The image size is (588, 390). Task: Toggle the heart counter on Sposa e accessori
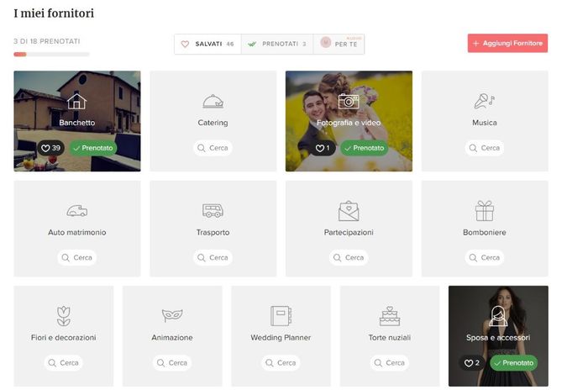pyautogui.click(x=471, y=363)
